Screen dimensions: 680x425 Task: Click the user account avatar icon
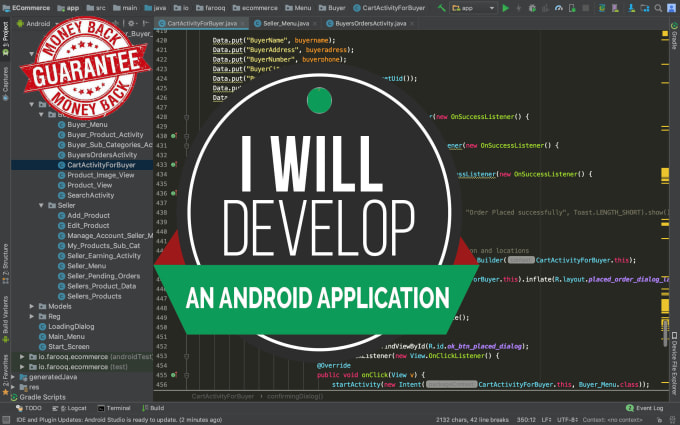click(671, 8)
